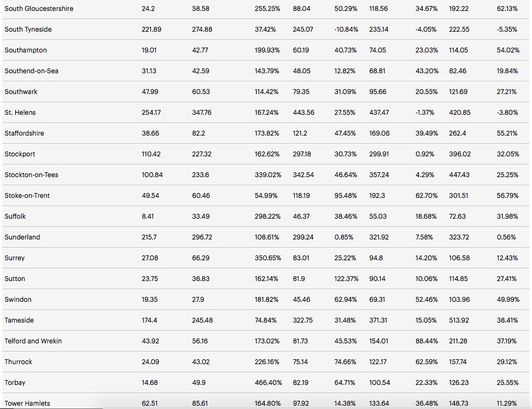
Task: Click the Southampton area name
Action: point(26,50)
